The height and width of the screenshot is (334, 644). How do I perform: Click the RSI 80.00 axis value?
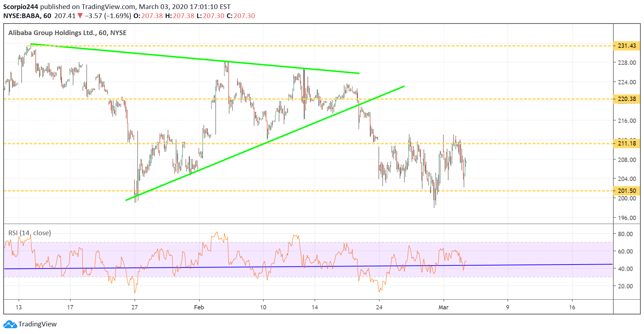point(625,234)
